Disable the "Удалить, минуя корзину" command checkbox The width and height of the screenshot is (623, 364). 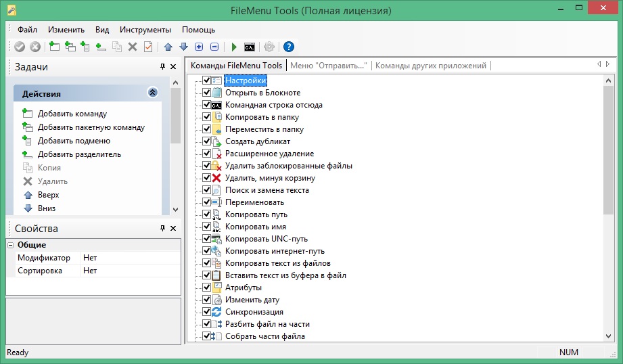(207, 178)
